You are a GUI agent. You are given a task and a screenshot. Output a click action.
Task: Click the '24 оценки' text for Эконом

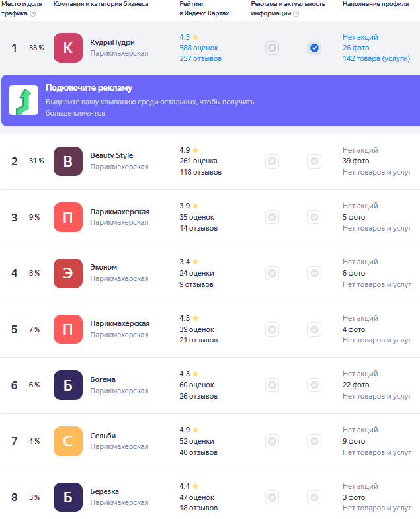tap(196, 274)
